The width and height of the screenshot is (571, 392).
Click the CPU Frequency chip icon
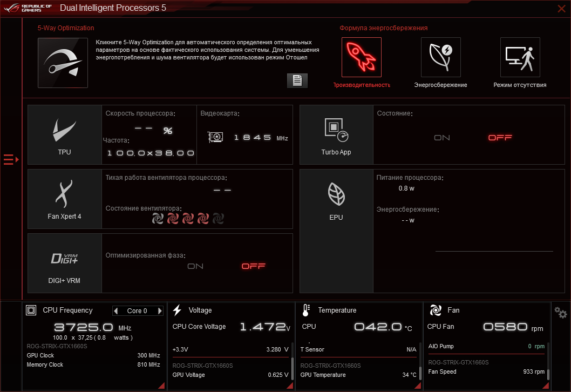point(31,310)
